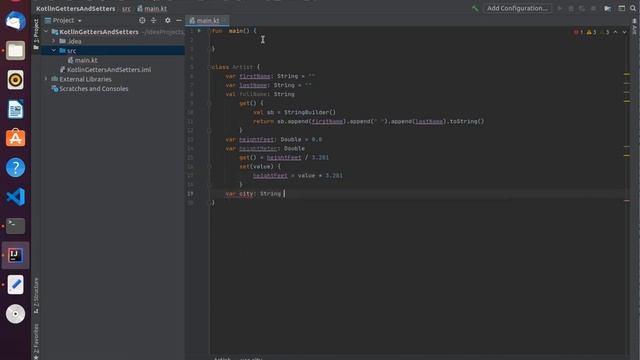Open the disc drive icon in dock
This screenshot has height=360, width=640.
pyautogui.click(x=16, y=314)
